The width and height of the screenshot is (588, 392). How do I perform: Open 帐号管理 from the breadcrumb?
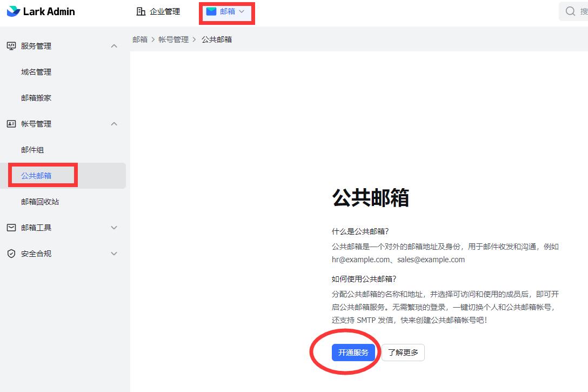[173, 39]
